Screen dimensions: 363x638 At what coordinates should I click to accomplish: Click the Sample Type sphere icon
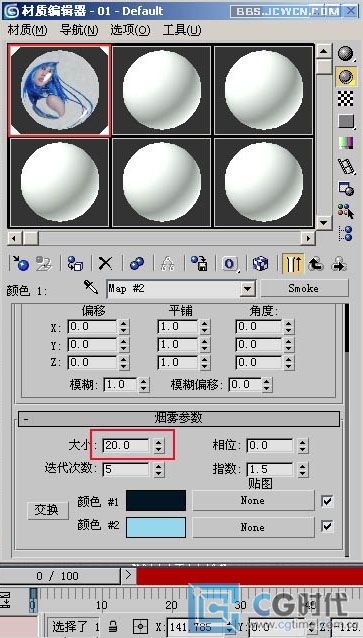pos(346,54)
